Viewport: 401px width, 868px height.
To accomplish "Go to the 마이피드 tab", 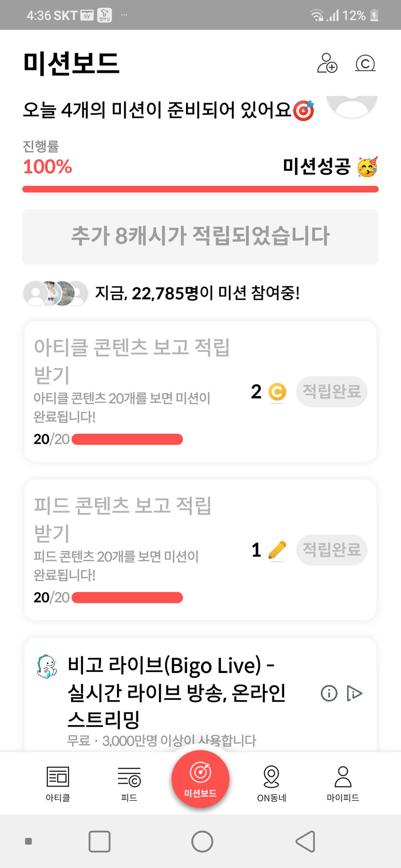I will click(343, 784).
